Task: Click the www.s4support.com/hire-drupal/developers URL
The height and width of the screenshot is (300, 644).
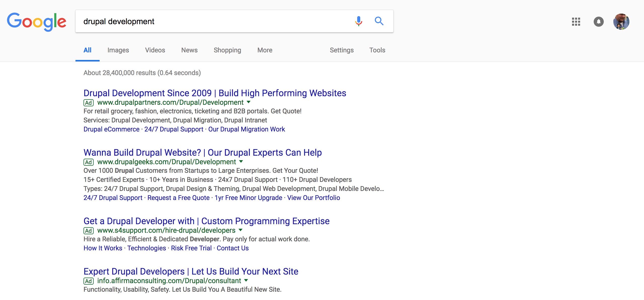Action: [x=166, y=230]
